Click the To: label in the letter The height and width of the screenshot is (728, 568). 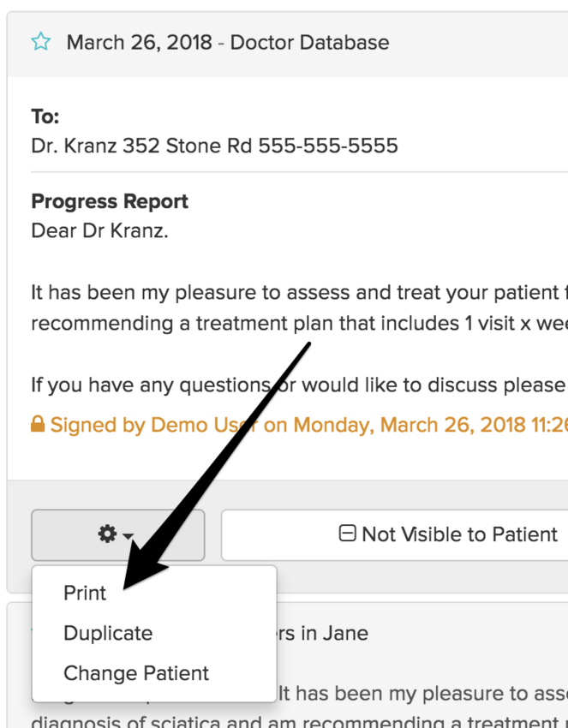45,116
